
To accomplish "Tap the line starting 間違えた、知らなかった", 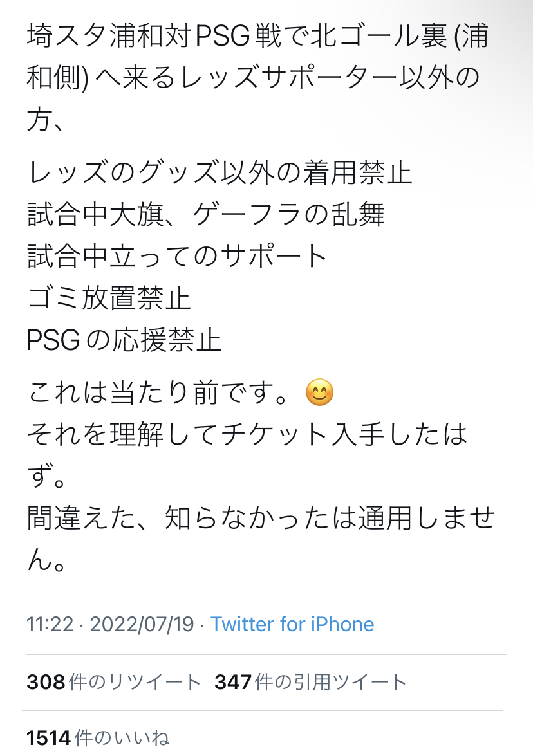I will [x=260, y=519].
